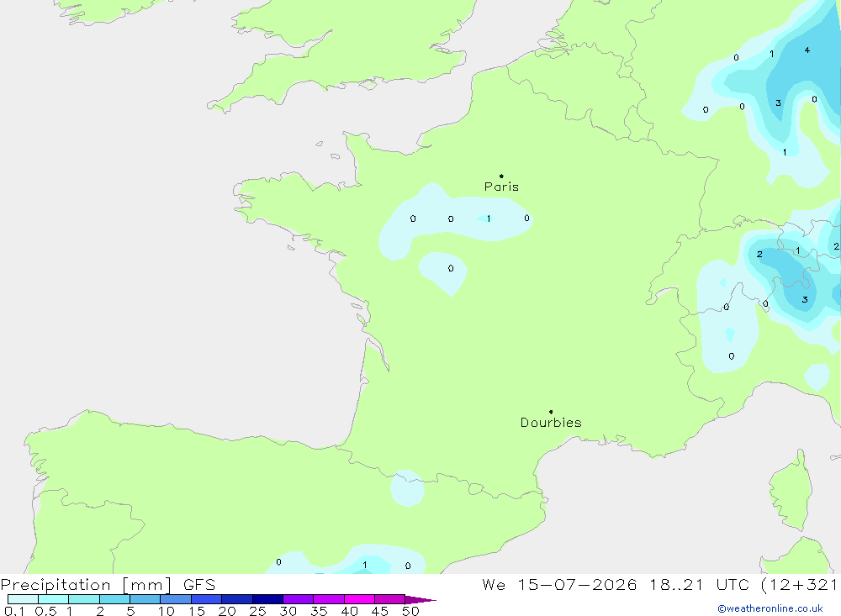This screenshot has height=616, width=841.
Task: Click the legend scale label '10'
Action: coord(167,611)
